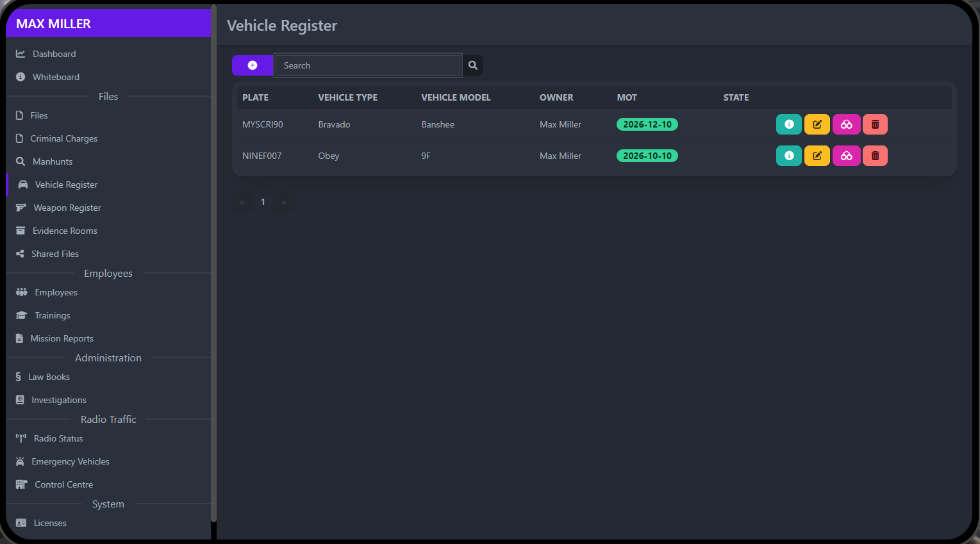The image size is (980, 544).
Task: Open Vehicle Register via the car icon
Action: pyautogui.click(x=19, y=184)
